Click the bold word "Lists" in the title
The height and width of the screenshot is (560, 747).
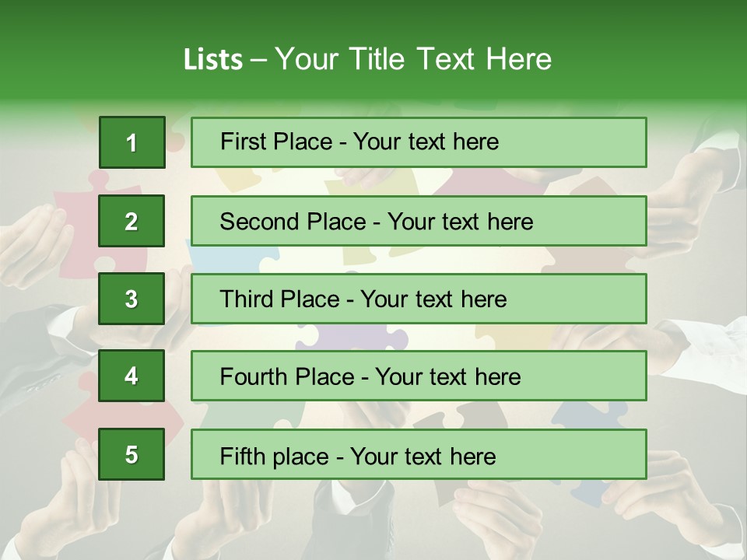point(213,60)
